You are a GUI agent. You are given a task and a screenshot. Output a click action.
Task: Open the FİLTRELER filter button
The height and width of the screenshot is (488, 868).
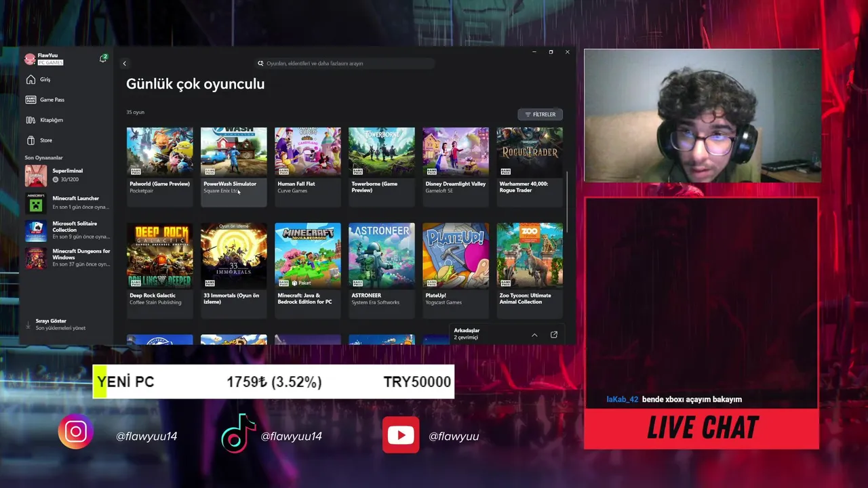[540, 115]
